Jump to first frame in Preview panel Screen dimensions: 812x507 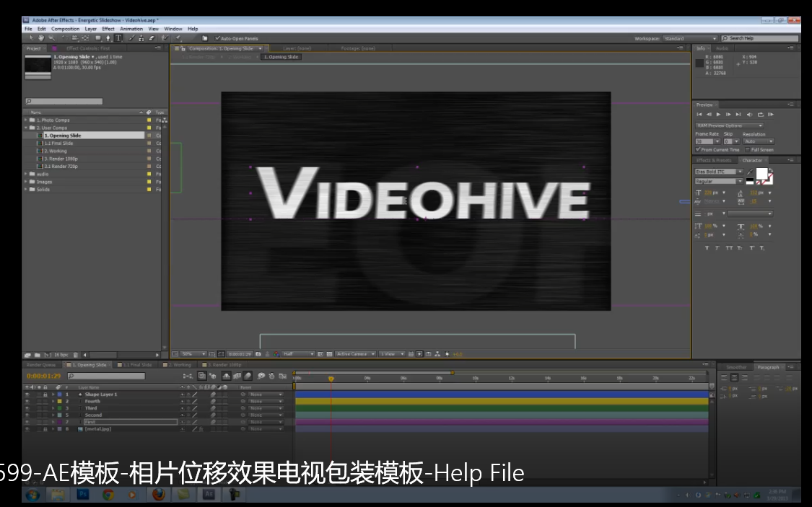[x=699, y=115]
